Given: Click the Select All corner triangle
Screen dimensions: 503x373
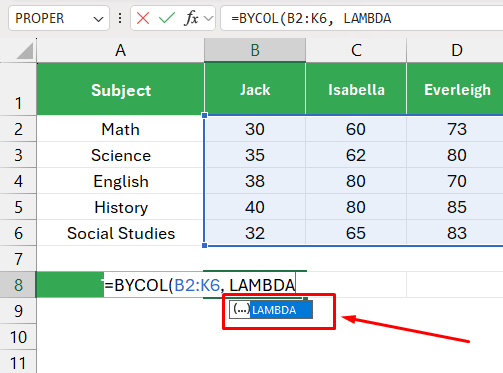Looking at the screenshot, I should tap(25, 51).
